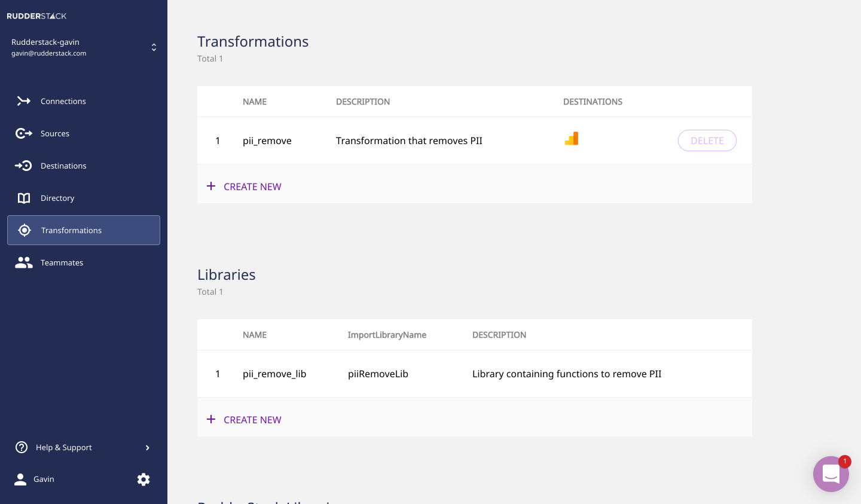Click the Gavin user profile
This screenshot has width=861, height=504.
[x=43, y=479]
